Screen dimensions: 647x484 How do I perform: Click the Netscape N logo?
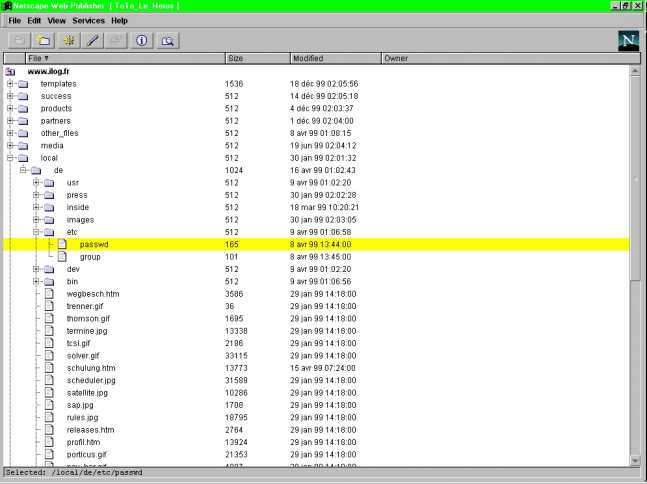(628, 41)
